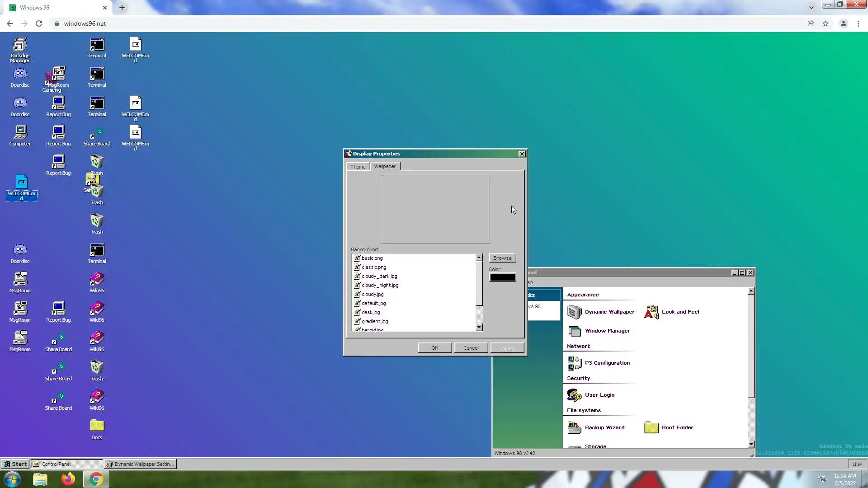Open the Start menu

(15, 464)
